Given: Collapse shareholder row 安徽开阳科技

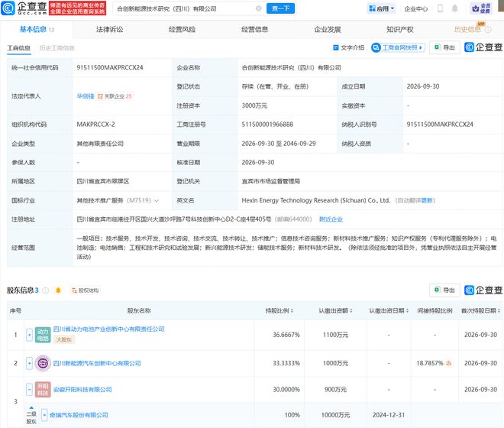Looking at the screenshot, I should pos(29,390).
